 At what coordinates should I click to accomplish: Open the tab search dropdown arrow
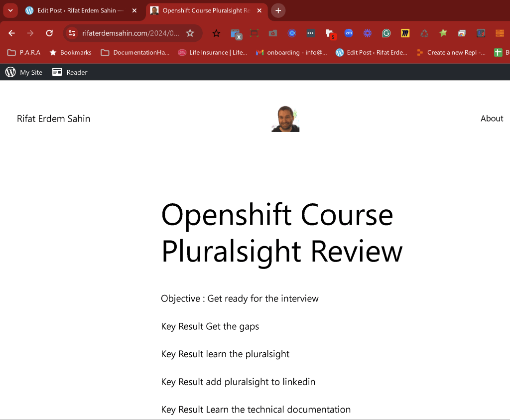10,10
